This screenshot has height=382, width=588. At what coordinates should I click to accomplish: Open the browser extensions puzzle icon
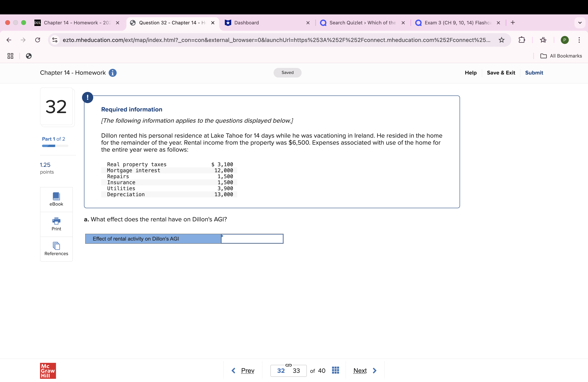[522, 40]
